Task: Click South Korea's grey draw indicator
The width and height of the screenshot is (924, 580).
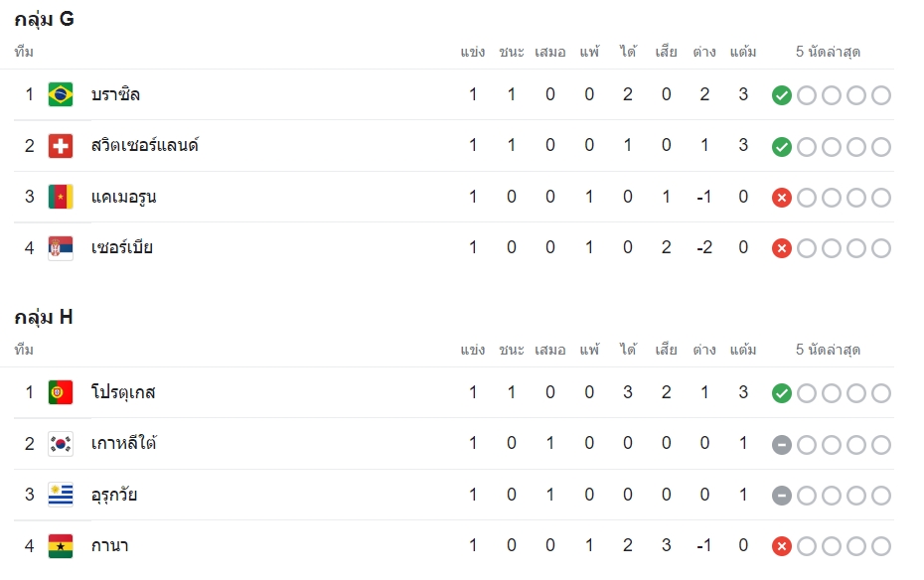Action: tap(781, 445)
